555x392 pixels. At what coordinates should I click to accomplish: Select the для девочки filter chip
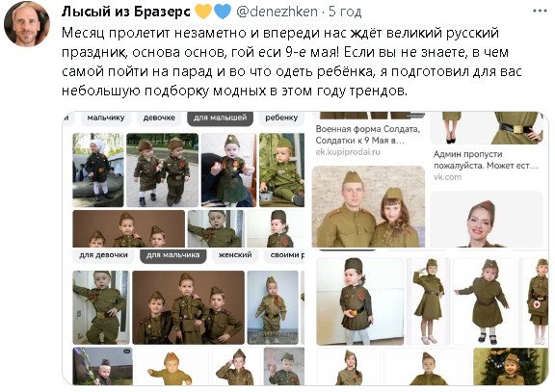(x=103, y=255)
